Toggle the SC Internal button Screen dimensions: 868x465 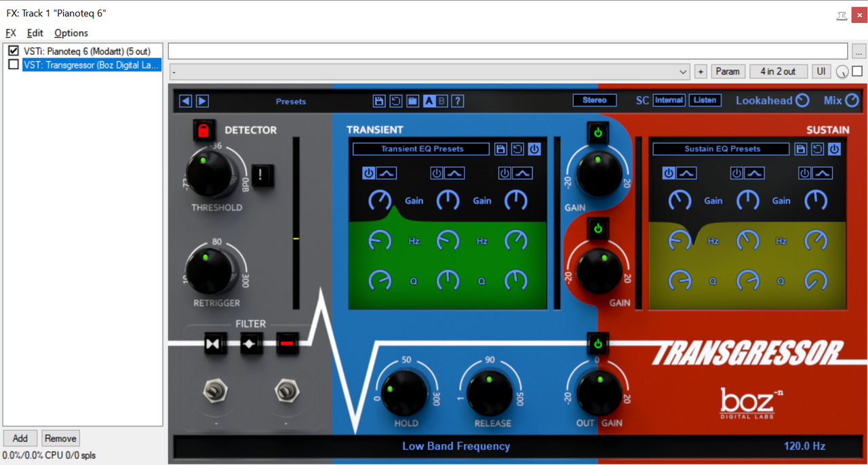(669, 100)
